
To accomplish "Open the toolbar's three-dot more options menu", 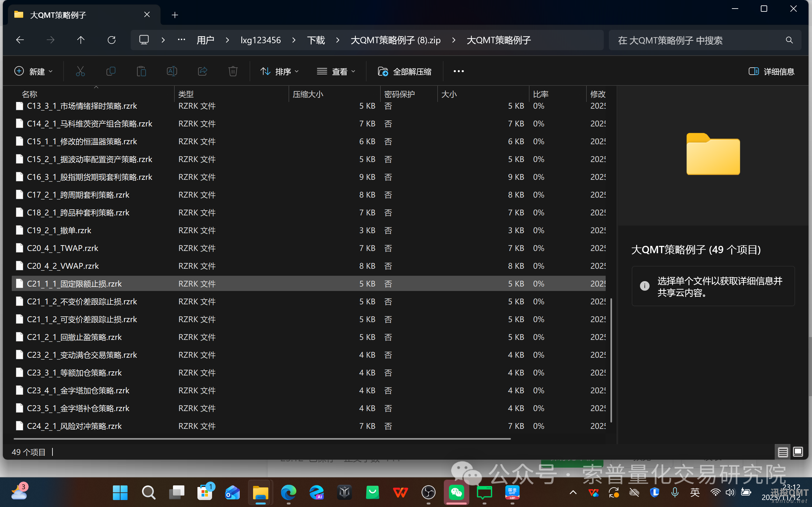I will pyautogui.click(x=458, y=71).
